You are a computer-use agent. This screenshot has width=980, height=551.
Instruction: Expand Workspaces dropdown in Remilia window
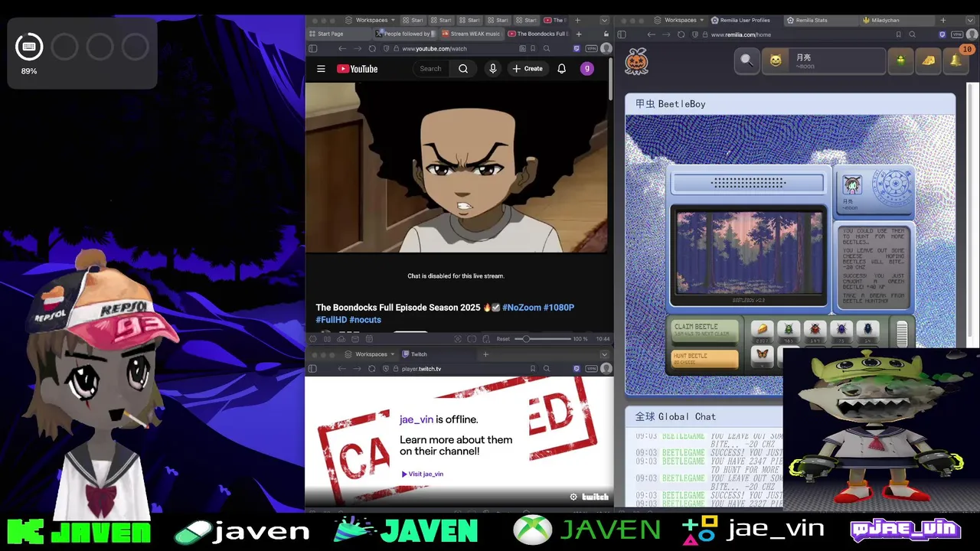click(x=680, y=20)
